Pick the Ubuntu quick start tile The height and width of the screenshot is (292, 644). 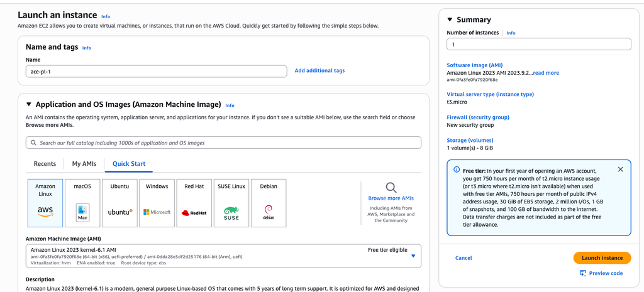point(120,203)
